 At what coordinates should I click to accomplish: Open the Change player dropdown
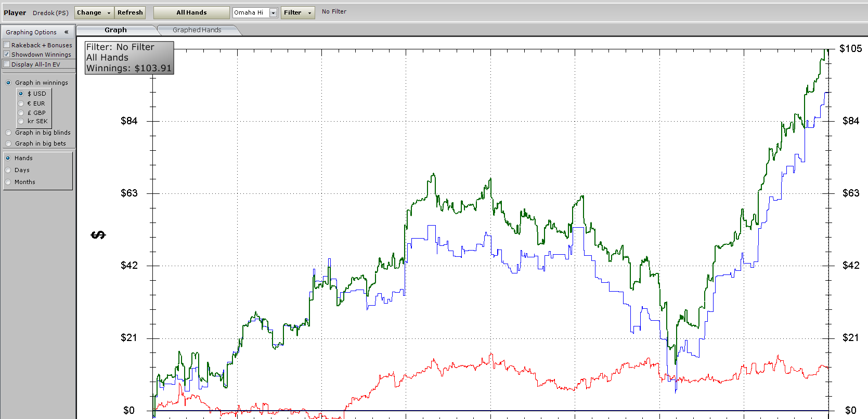tap(94, 12)
